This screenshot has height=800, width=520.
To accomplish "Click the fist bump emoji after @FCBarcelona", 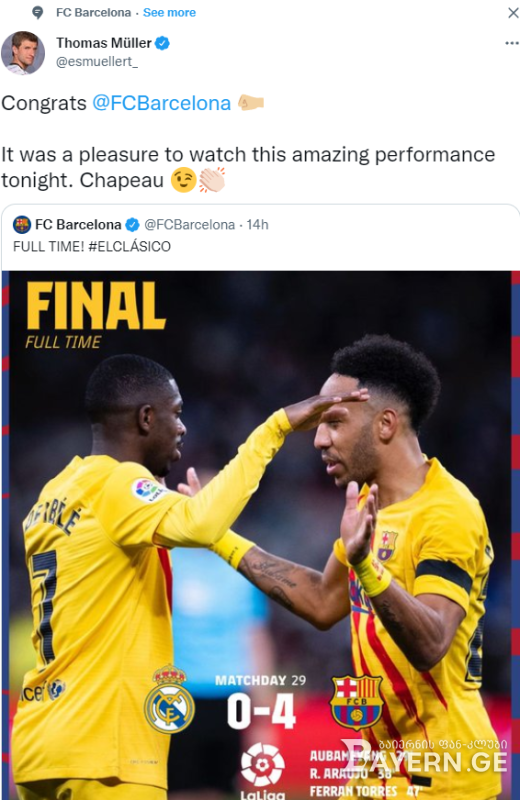I will coord(251,103).
